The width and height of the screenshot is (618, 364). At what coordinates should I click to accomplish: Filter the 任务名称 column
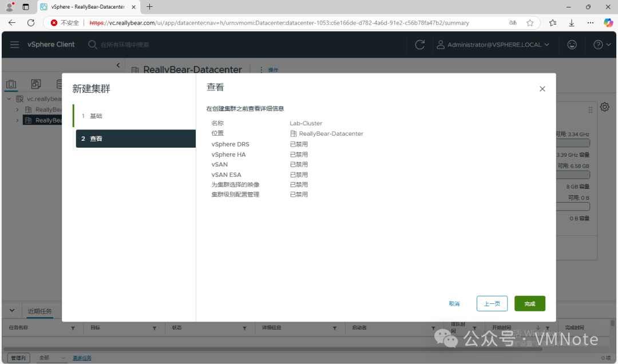[73, 328]
